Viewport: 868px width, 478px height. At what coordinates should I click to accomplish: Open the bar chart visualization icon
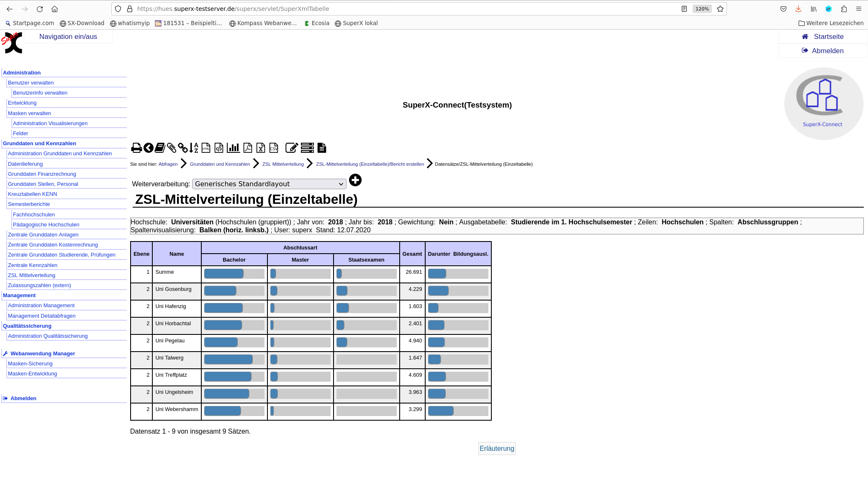tap(233, 148)
